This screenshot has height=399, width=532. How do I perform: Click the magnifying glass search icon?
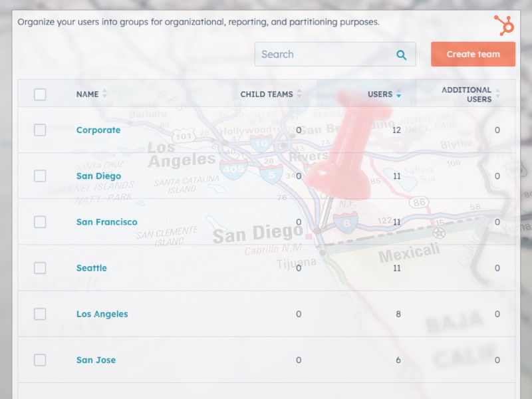tap(401, 55)
